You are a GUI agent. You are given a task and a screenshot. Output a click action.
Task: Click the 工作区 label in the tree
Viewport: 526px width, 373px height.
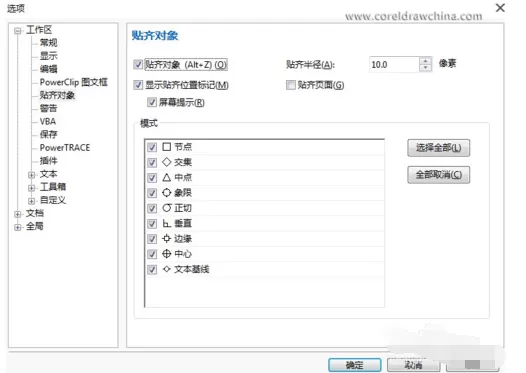coord(39,30)
